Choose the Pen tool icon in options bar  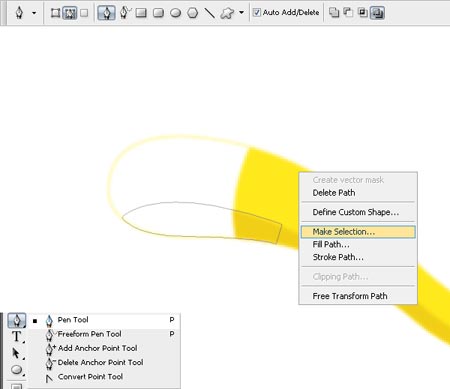107,13
